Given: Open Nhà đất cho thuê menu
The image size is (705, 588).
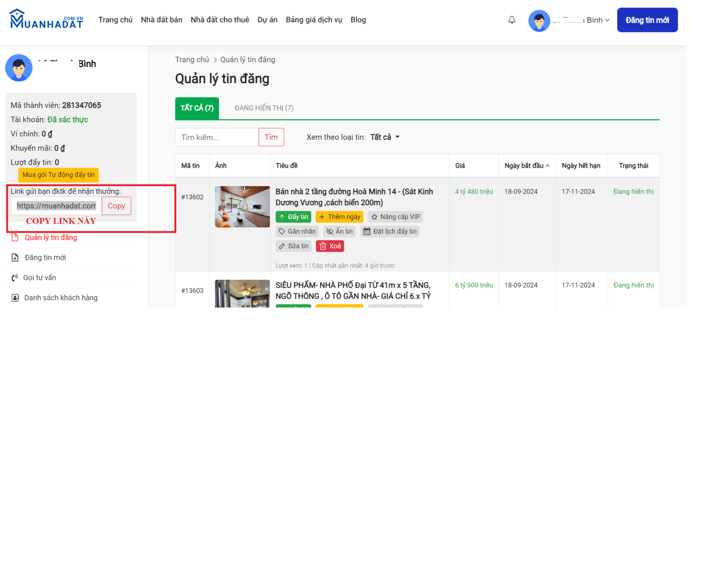Looking at the screenshot, I should (219, 20).
